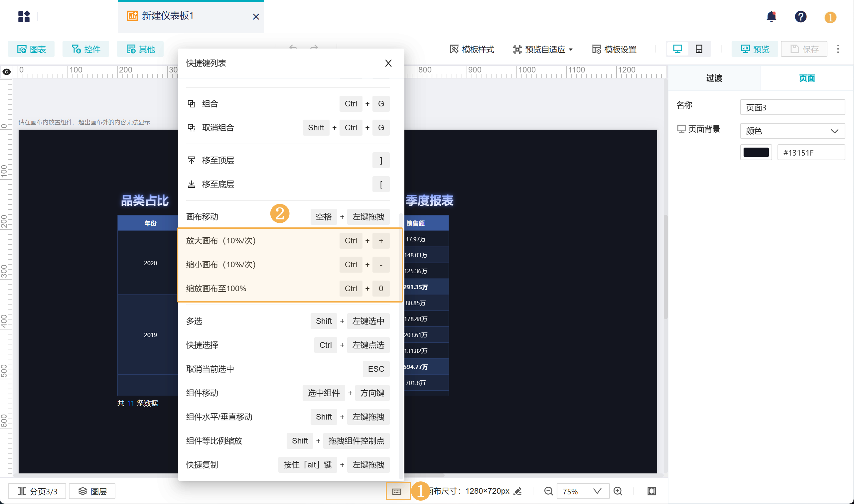Toggle the ruler eye visibility icon

pos(6,72)
